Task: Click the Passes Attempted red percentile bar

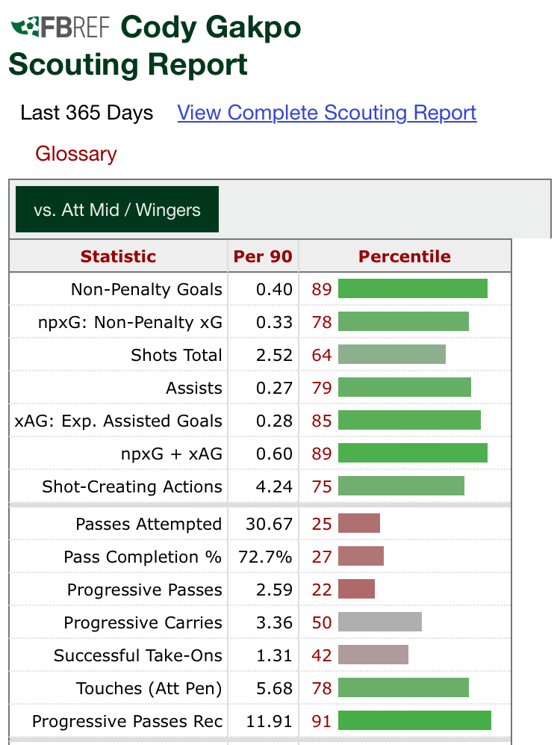Action: 359,524
